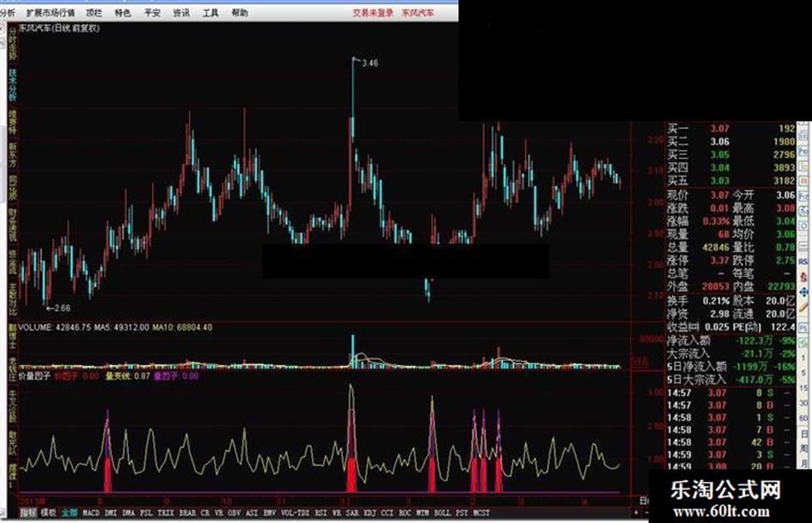This screenshot has width=812, height=523.
Task: Switch indicator to OBV
Action: [x=234, y=513]
